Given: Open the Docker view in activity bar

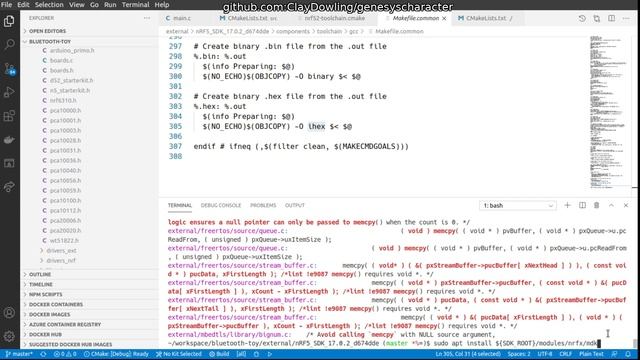Looking at the screenshot, I should [x=9, y=140].
